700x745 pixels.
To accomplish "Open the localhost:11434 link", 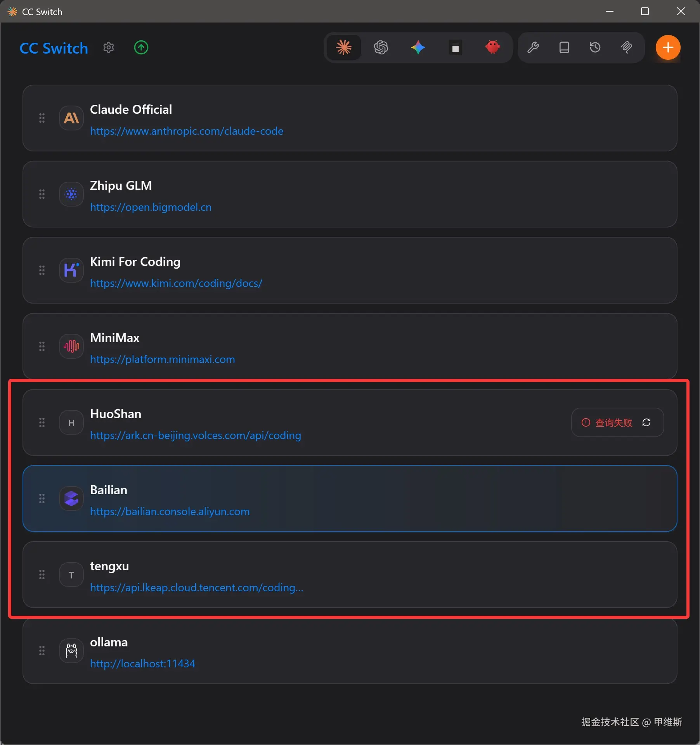I will coord(143,664).
